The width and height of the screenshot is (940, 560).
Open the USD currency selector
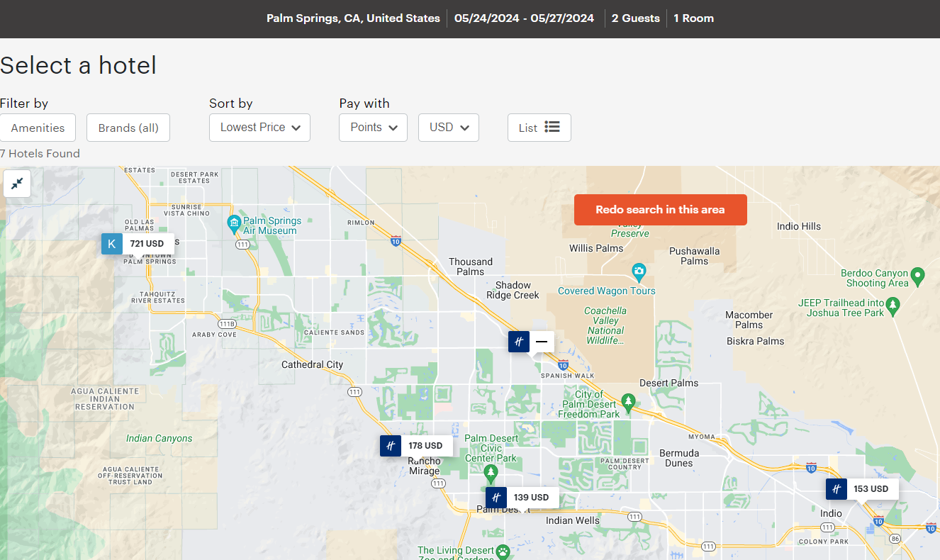[x=448, y=128]
